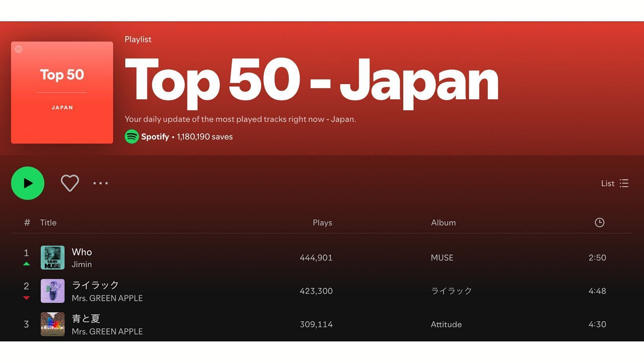Screen dimensions: 644x363
Task: Open the Spotify profile link
Action: [155, 137]
